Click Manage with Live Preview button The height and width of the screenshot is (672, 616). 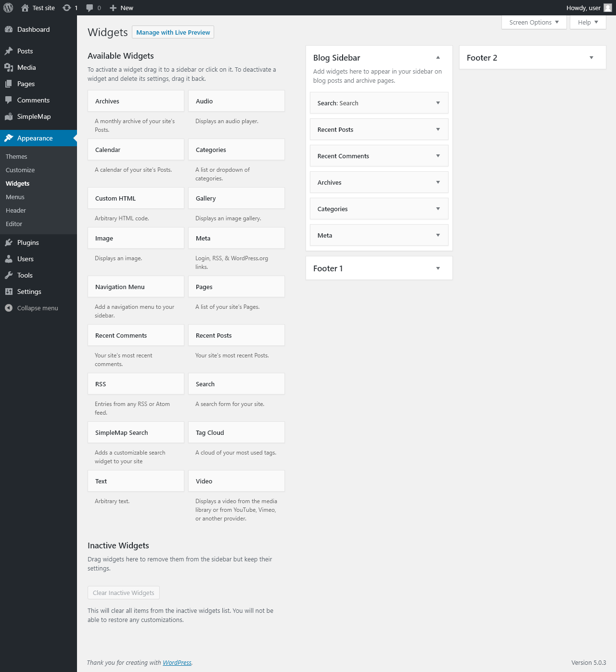173,32
